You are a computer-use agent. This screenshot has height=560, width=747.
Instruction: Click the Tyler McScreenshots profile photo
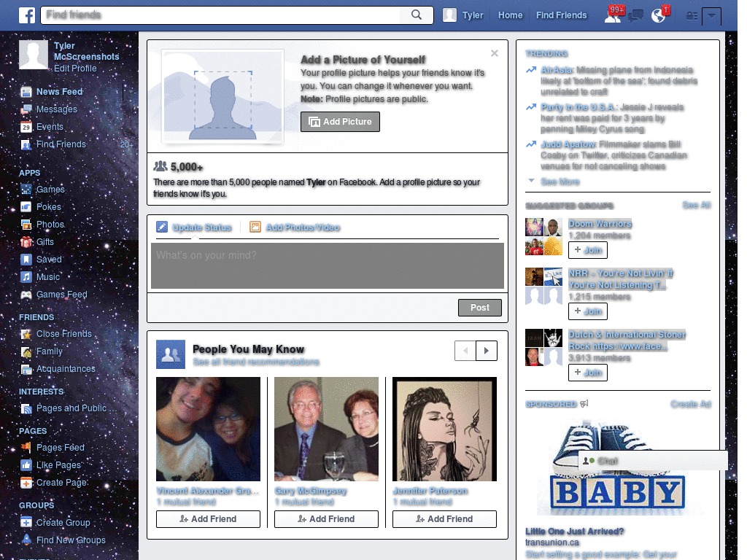[x=34, y=54]
